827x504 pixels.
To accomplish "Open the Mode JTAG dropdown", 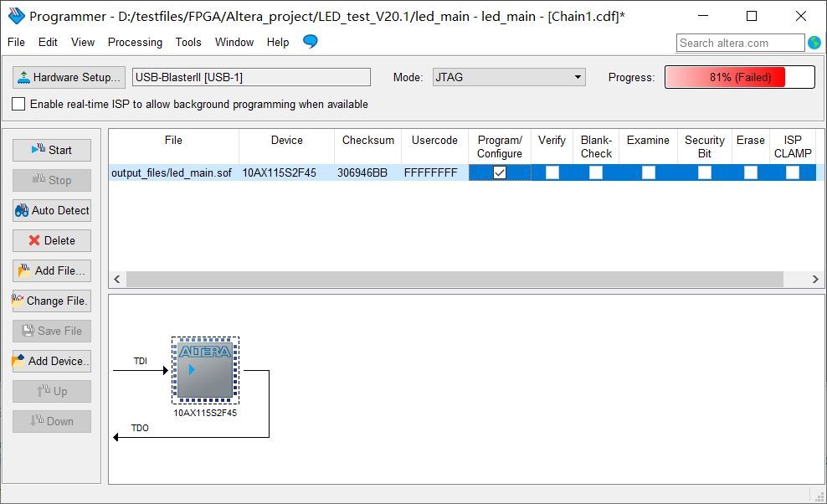I will [x=509, y=77].
